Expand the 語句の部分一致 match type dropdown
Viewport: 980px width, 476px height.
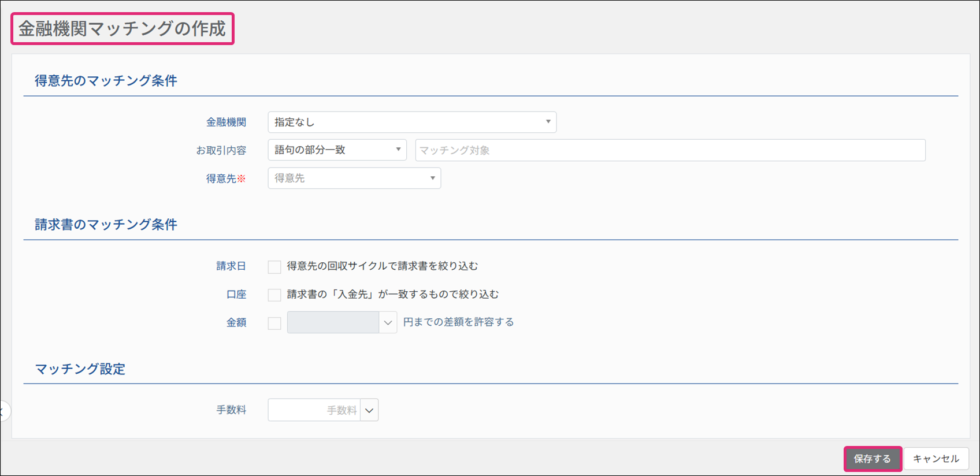click(337, 150)
